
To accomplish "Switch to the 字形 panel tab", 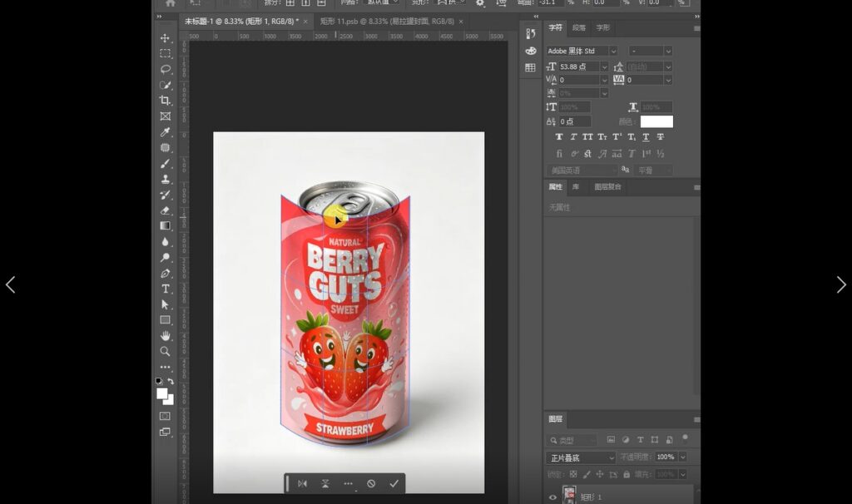I will tap(602, 27).
